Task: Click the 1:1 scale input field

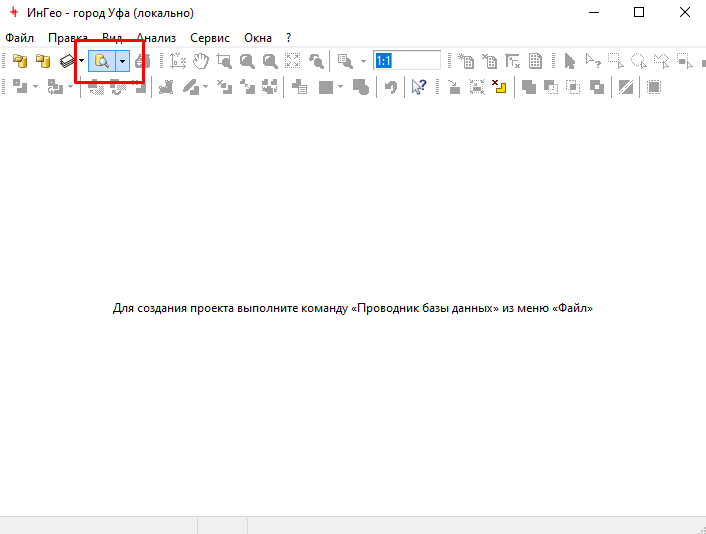Action: pos(407,61)
